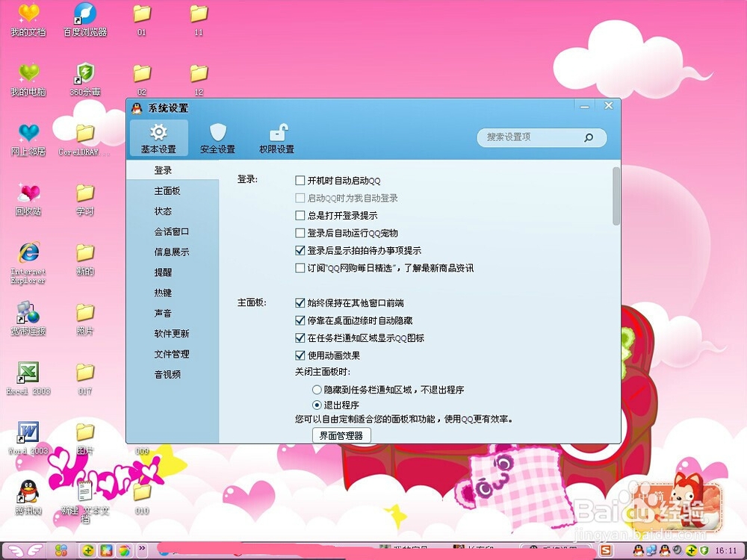Image resolution: width=747 pixels, height=560 pixels.
Task: Select Internet Explorer desktop icon
Action: 28,264
